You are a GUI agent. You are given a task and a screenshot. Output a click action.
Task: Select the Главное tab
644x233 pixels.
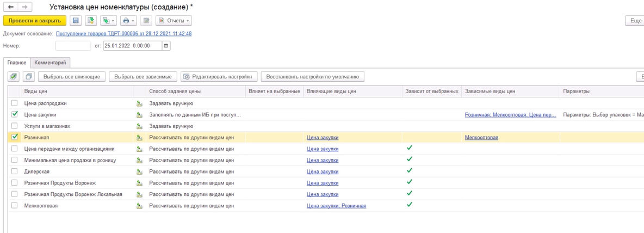coord(16,63)
